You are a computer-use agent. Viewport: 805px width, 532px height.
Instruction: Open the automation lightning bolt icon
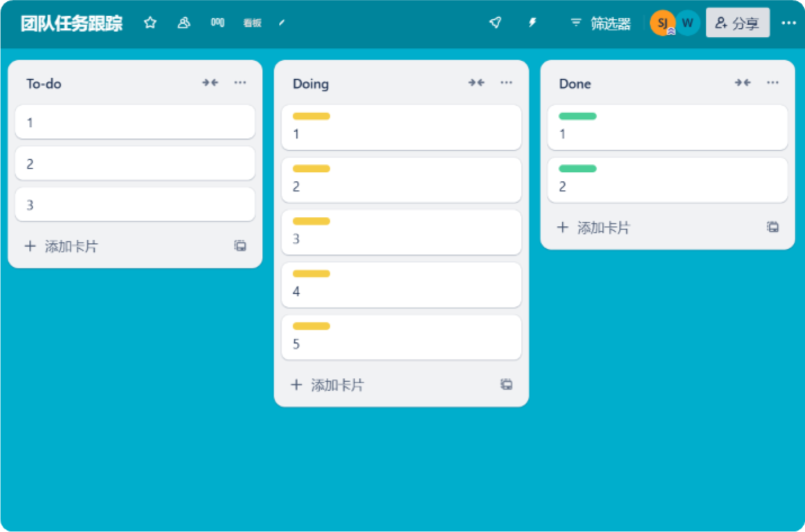pyautogui.click(x=532, y=23)
